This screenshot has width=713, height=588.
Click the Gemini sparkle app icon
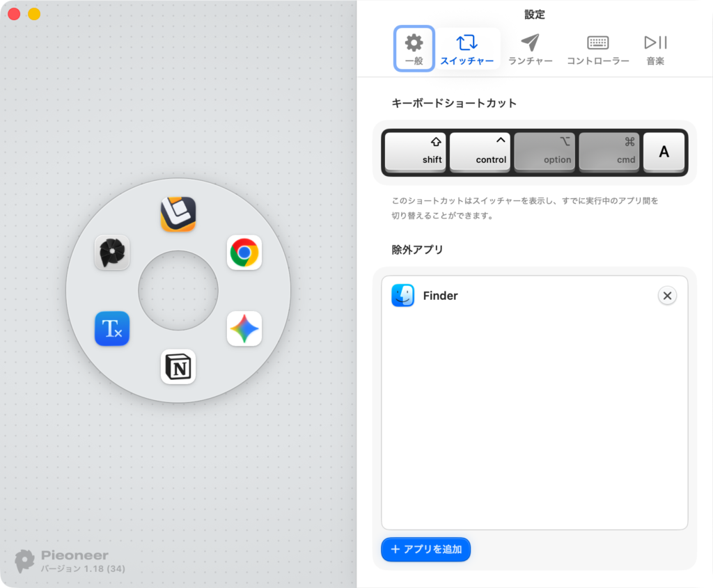point(244,328)
